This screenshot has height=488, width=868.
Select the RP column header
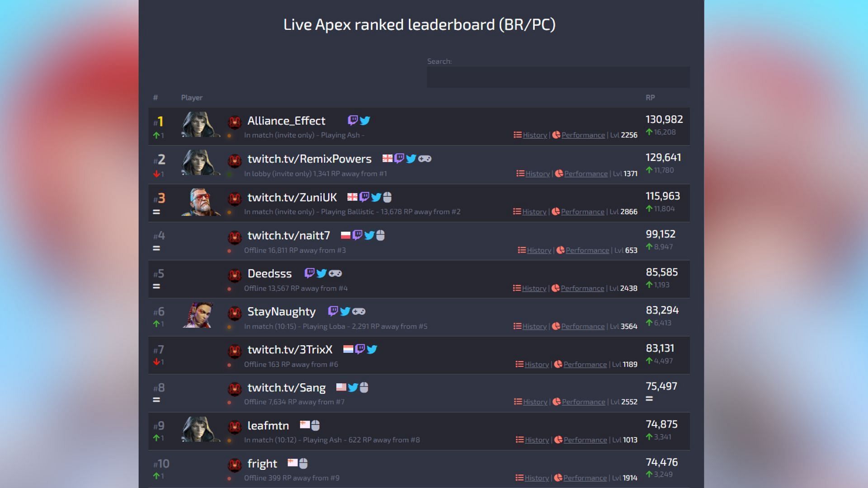[x=651, y=97]
